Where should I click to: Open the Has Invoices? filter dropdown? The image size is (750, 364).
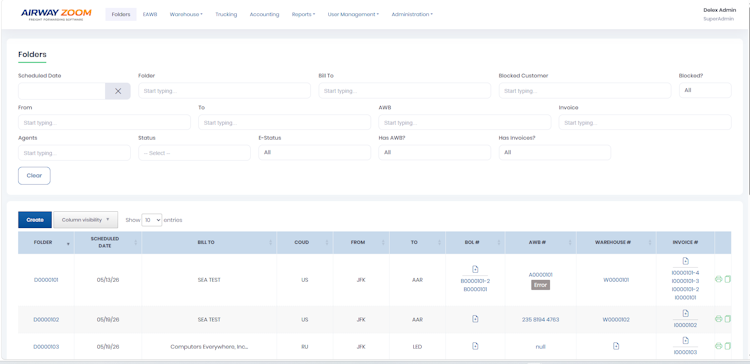click(x=554, y=153)
